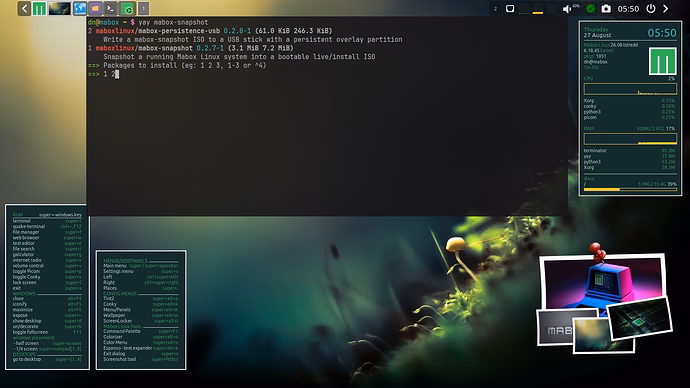Click the 'yay mabox-snapshot' command text
This screenshot has height=388, width=690.
point(173,22)
